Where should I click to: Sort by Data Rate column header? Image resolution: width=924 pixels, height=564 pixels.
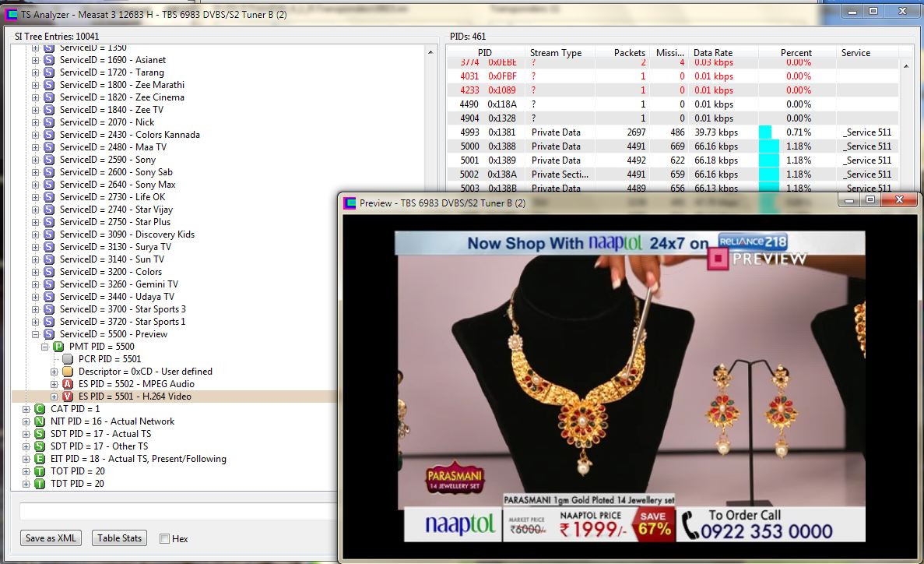pos(723,52)
